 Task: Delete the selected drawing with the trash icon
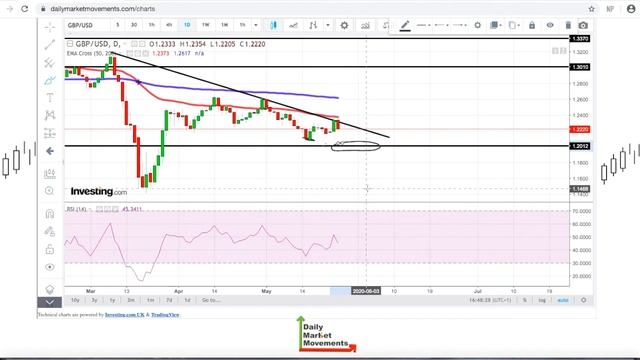click(x=568, y=25)
